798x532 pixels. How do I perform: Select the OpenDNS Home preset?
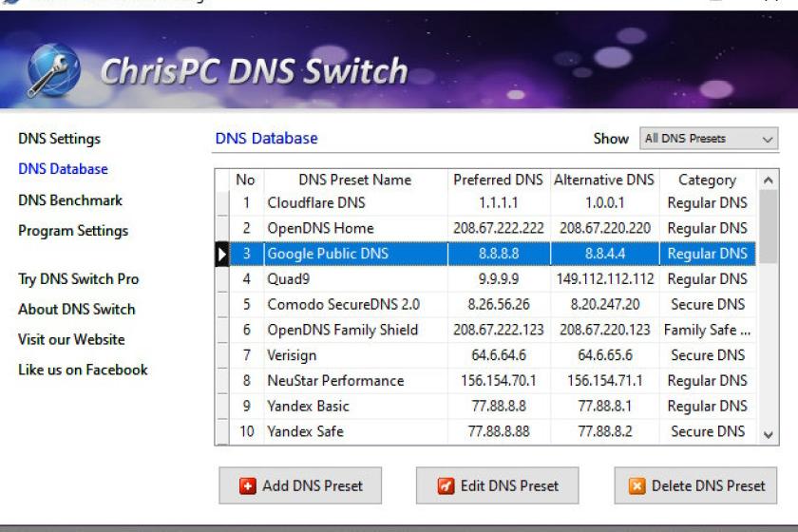493,228
